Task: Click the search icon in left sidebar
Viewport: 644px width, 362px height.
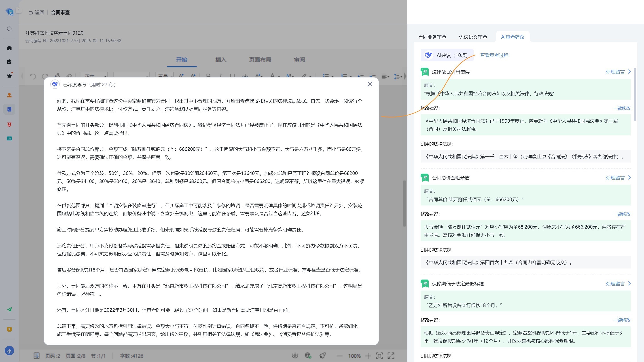Action: tap(9, 29)
